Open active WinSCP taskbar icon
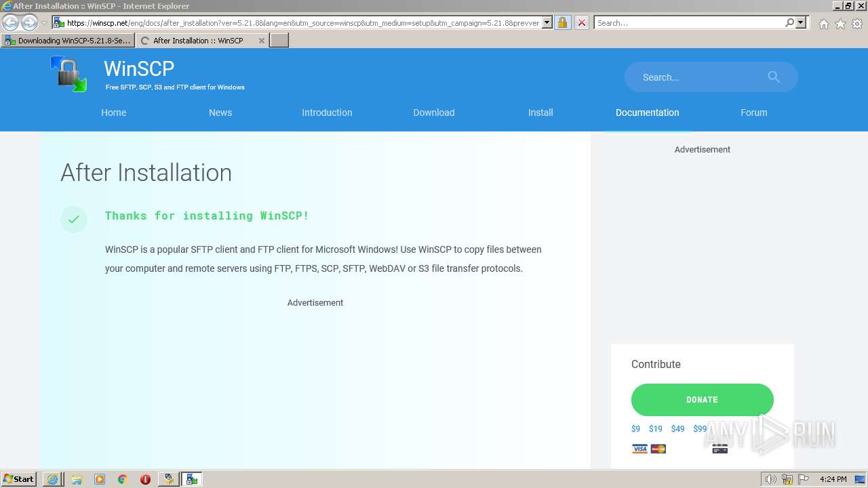Viewport: 868px width, 488px height. tap(192, 479)
